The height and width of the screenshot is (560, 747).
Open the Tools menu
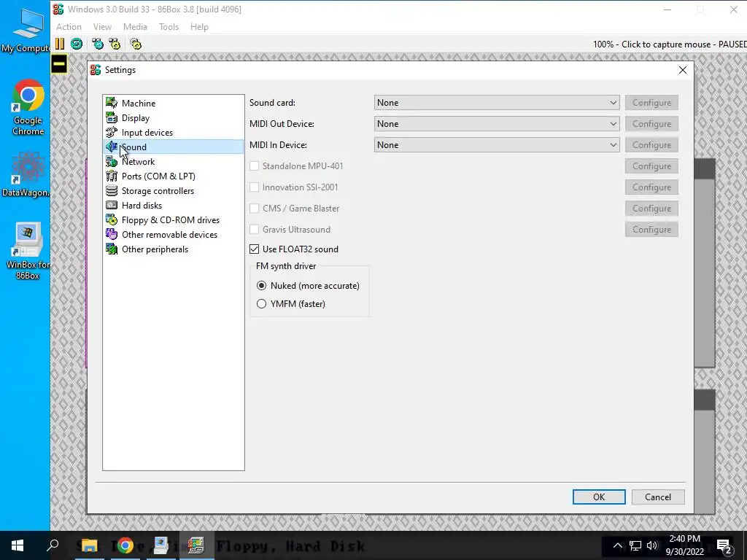click(x=169, y=27)
